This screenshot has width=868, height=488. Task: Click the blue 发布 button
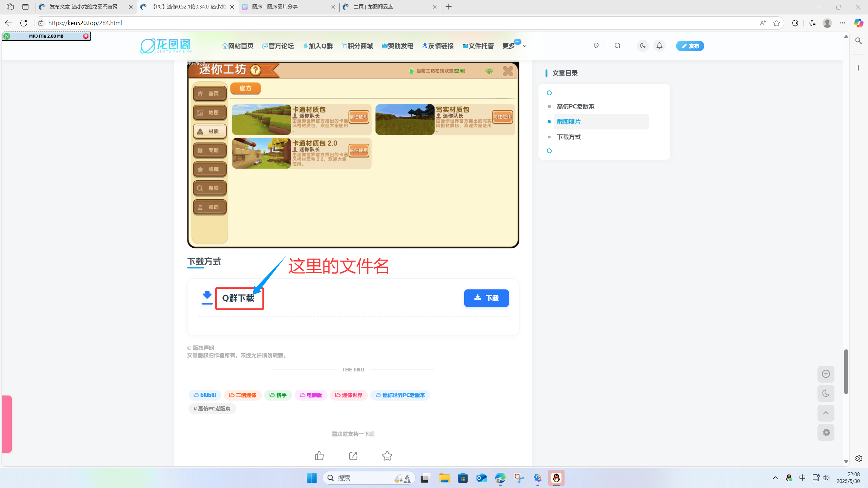690,46
